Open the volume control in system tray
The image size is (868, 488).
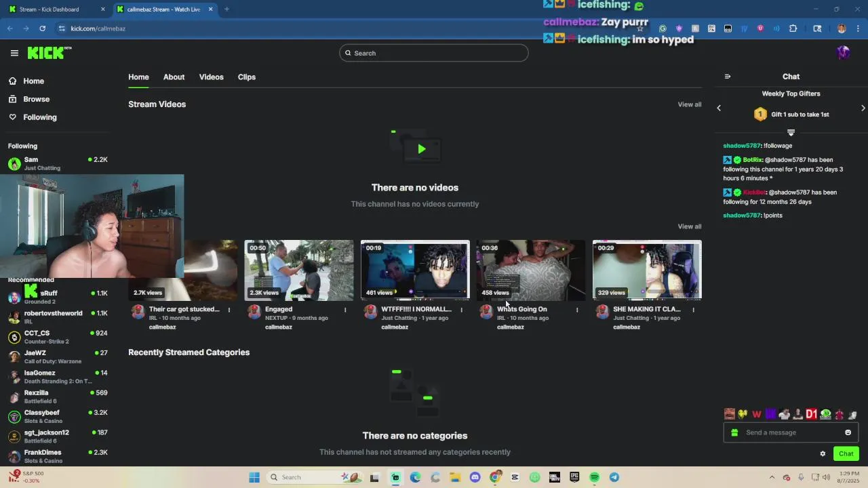[827, 477]
